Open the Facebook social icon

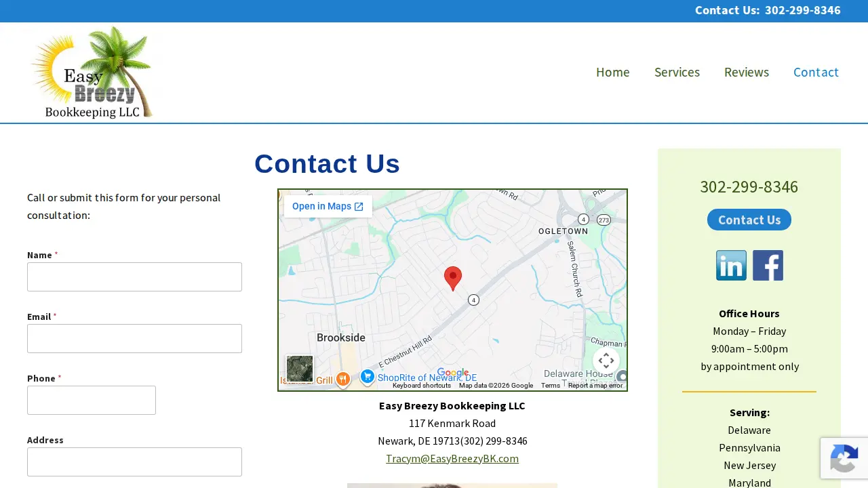pos(768,265)
